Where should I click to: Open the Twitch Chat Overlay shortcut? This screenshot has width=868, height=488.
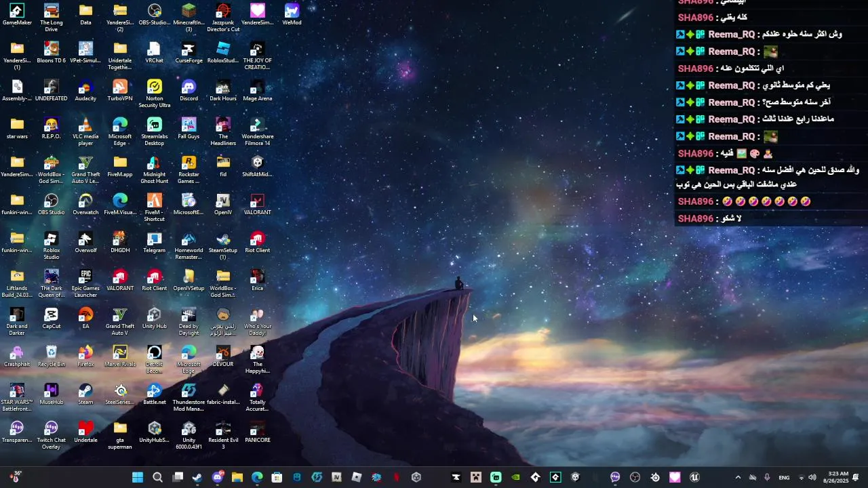[52, 436]
